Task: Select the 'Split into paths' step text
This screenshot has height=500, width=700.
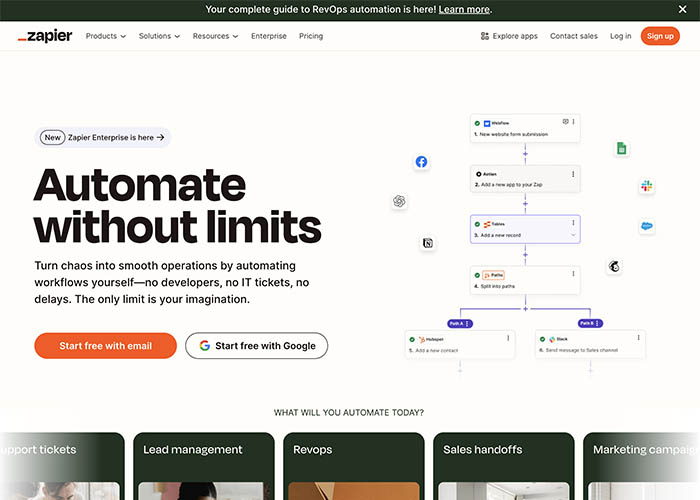Action: [497, 286]
